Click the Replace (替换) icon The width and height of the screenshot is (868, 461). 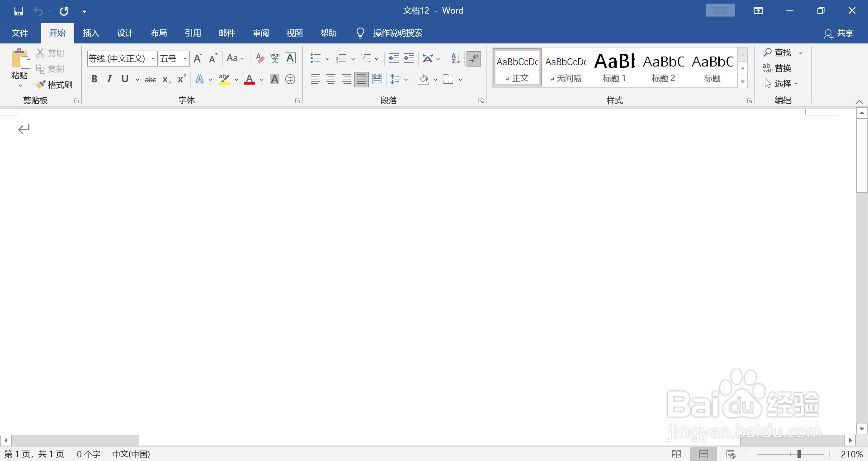coord(777,68)
